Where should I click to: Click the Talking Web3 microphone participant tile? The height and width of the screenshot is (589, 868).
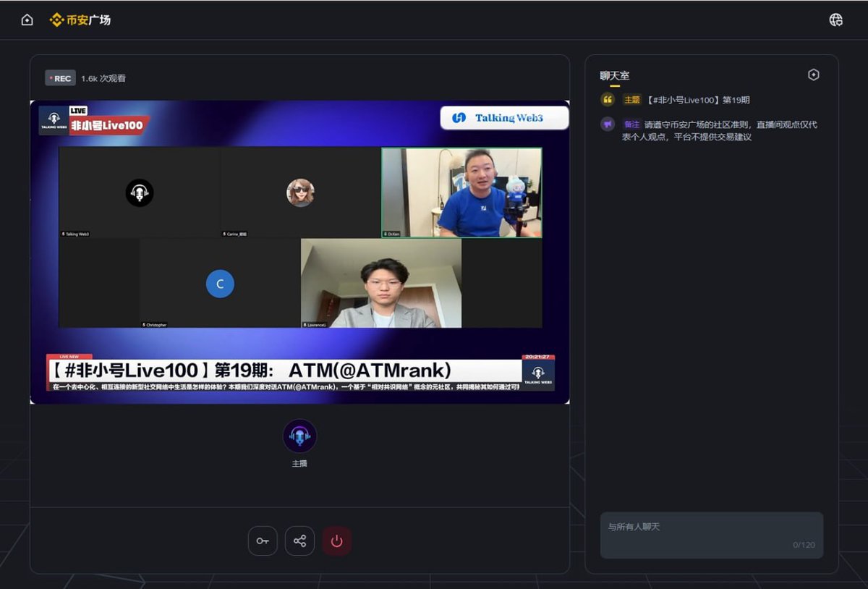click(x=140, y=192)
